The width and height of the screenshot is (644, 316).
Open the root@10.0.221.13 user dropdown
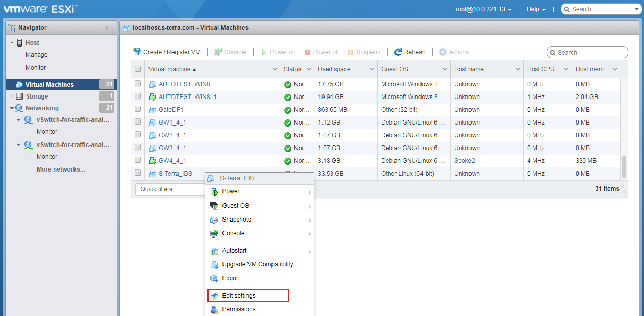(x=484, y=9)
